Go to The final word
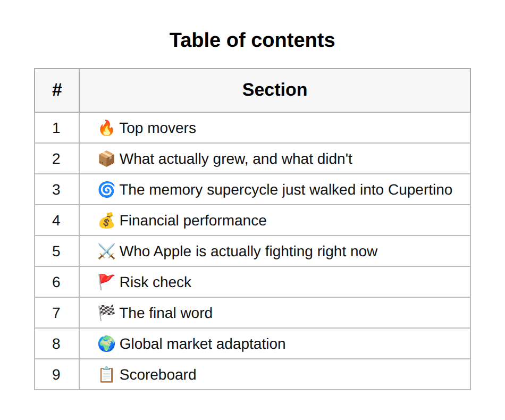 [166, 313]
